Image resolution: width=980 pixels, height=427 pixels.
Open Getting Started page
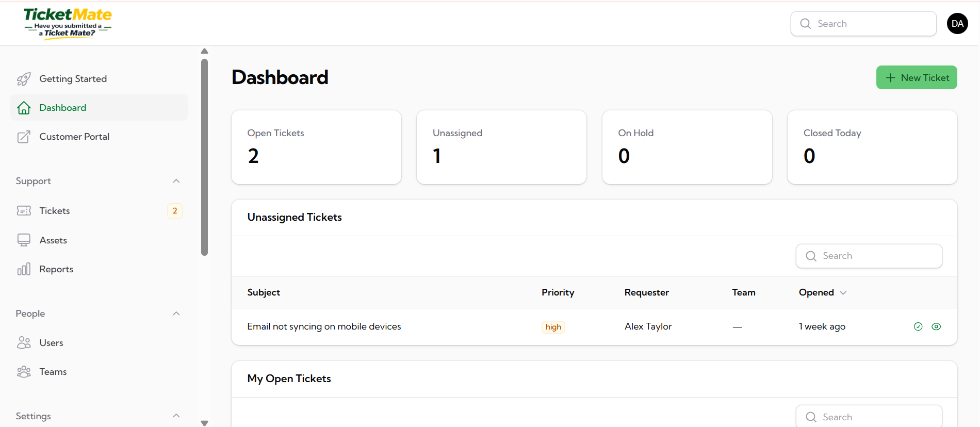click(x=99, y=79)
